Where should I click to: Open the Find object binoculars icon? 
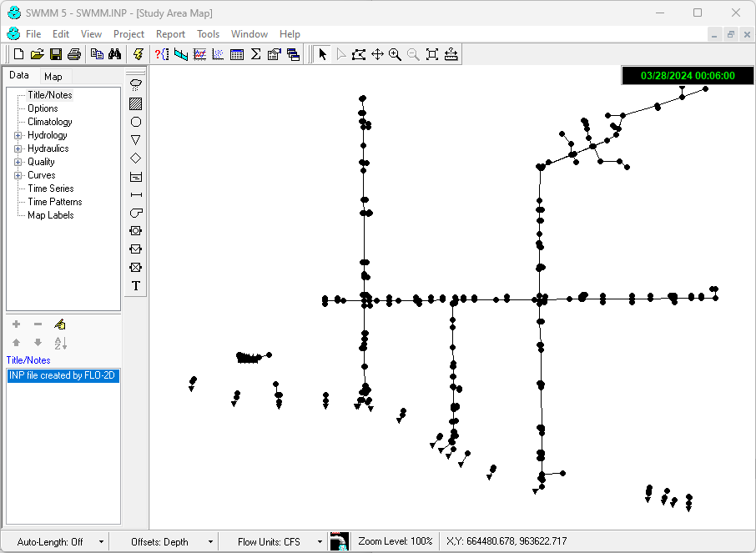tap(115, 54)
